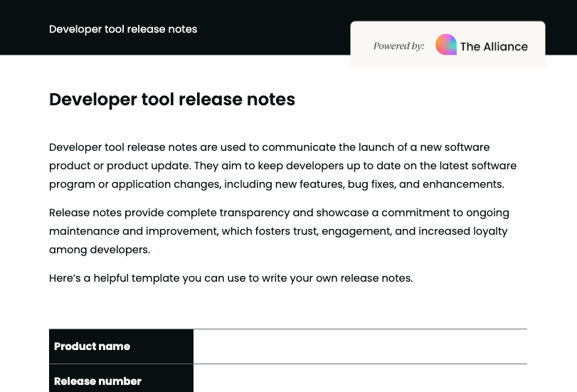Viewport: 577px width, 392px height.
Task: Select the small title in dark header bar
Action: [x=123, y=29]
